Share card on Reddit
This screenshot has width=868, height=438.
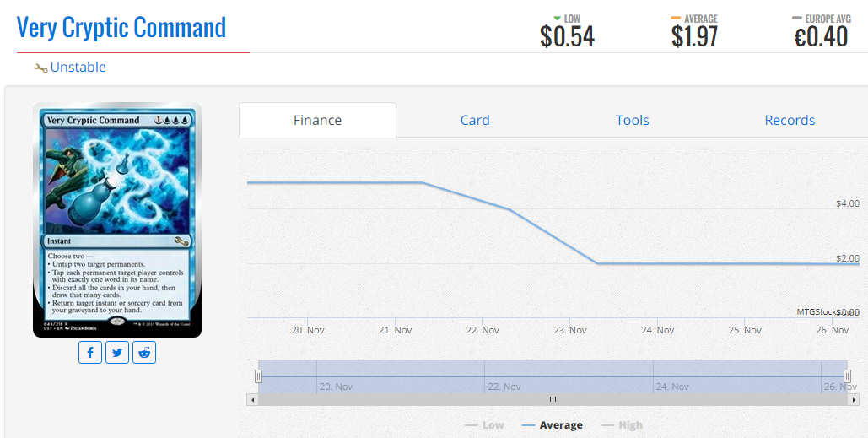[x=144, y=353]
